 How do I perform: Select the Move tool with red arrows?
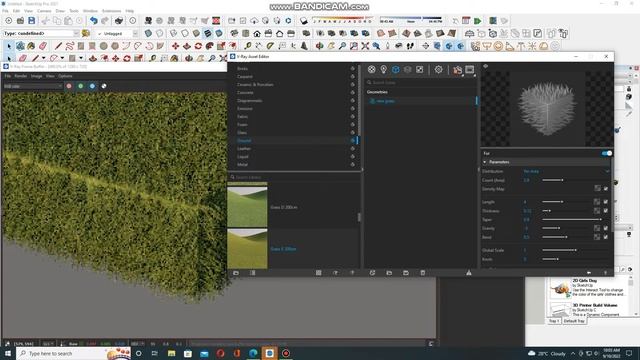click(175, 46)
